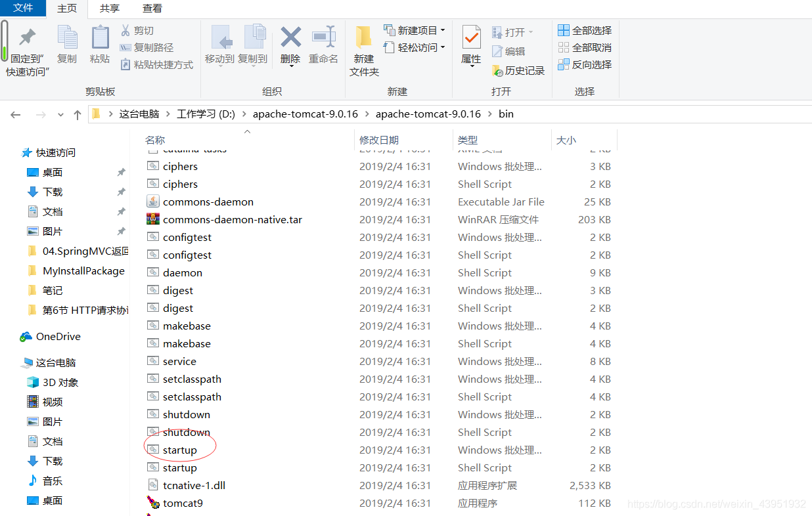
Task: Switch to the Home (主页) tab
Action: (x=67, y=9)
